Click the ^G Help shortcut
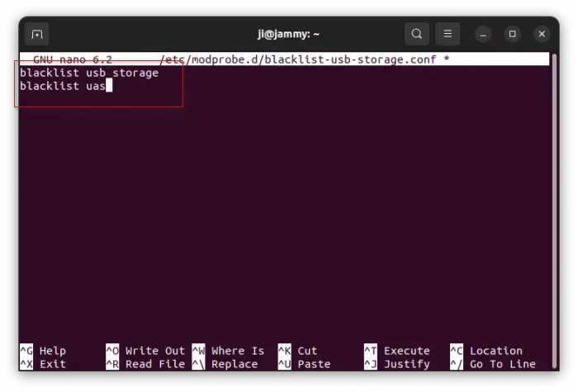 coord(43,351)
